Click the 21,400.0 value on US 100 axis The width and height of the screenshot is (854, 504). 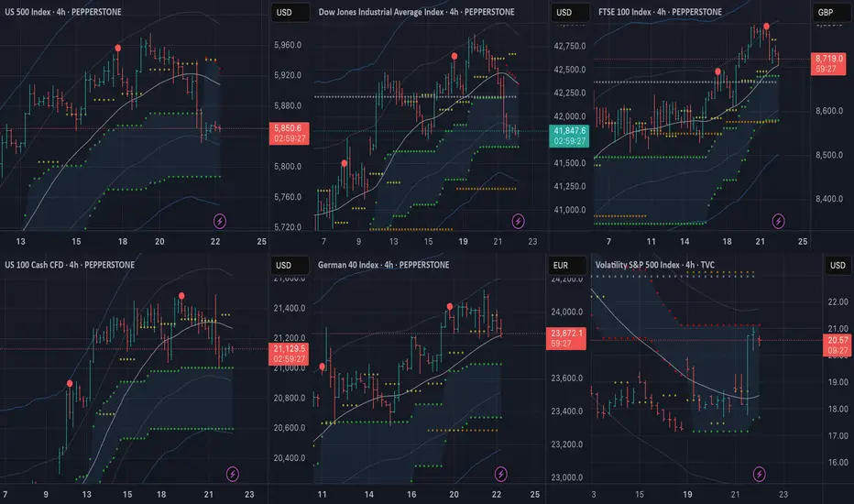pyautogui.click(x=290, y=309)
